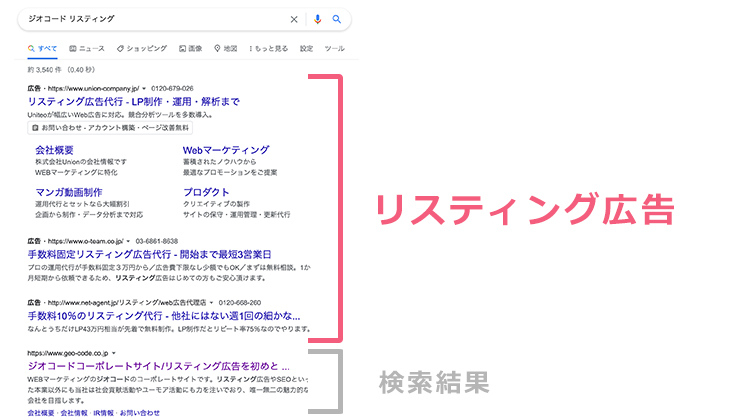Click the blue magnifying glass search icon
Screen dimensions: 730x420
click(338, 19)
